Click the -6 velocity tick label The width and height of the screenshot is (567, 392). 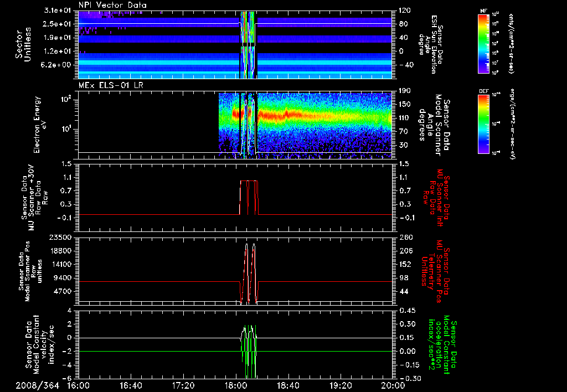point(68,379)
